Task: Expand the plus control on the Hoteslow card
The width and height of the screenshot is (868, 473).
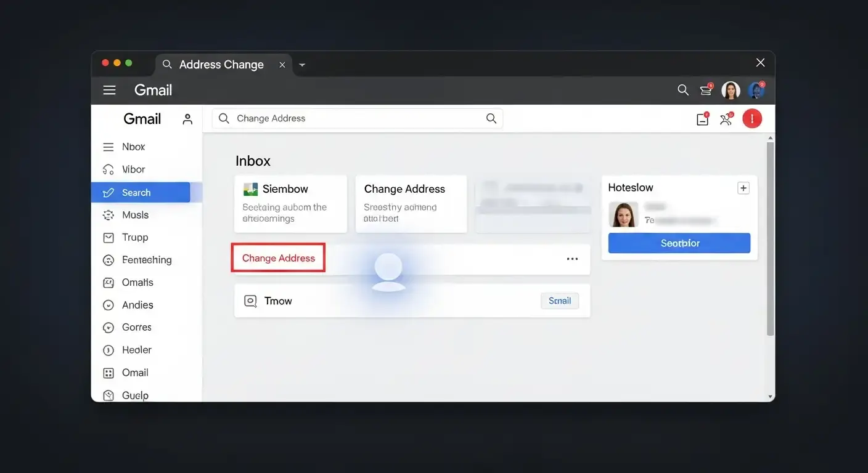Action: [743, 187]
